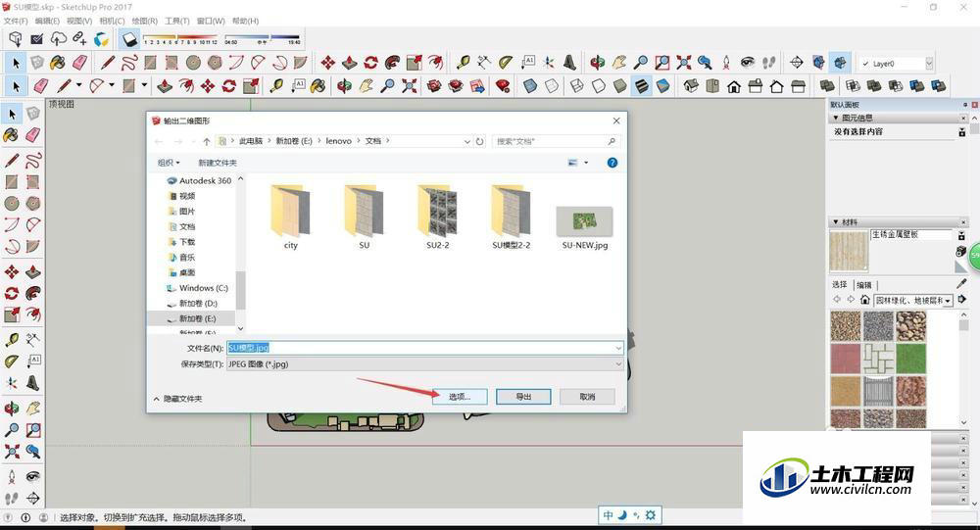Click the up-one-level arrow in export dialog
This screenshot has width=980, height=530.
(x=206, y=141)
